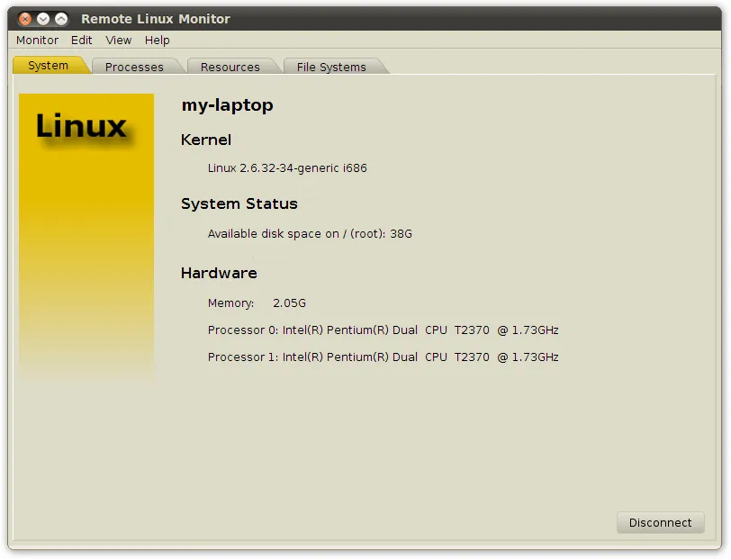Viewport: 731px width, 560px height.
Task: Click the Hardware section heading
Action: [x=219, y=273]
